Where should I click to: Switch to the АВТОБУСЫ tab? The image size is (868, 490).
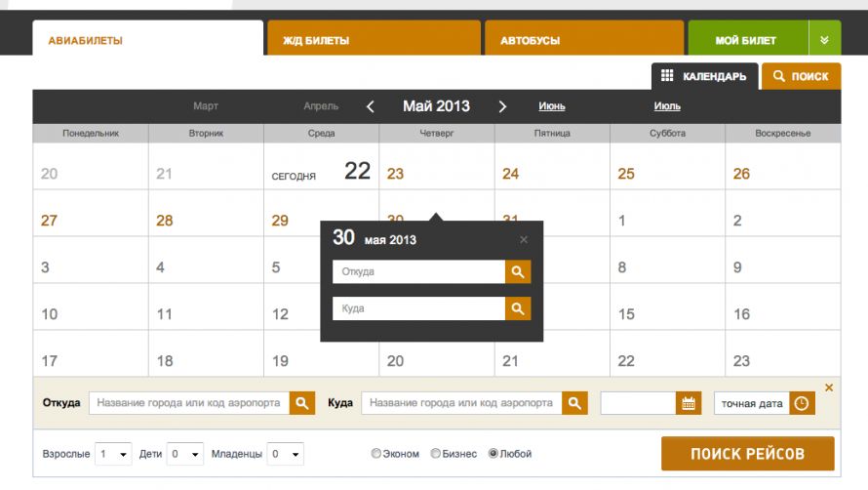point(583,40)
